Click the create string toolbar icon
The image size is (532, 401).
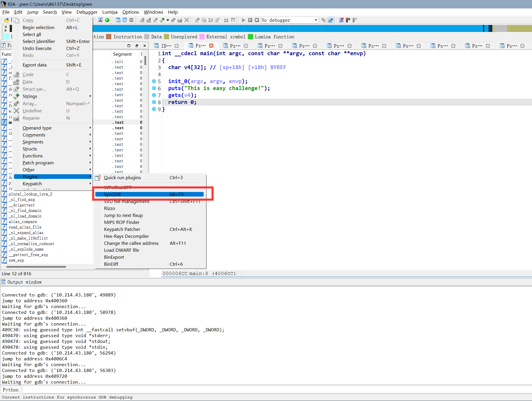point(162,20)
